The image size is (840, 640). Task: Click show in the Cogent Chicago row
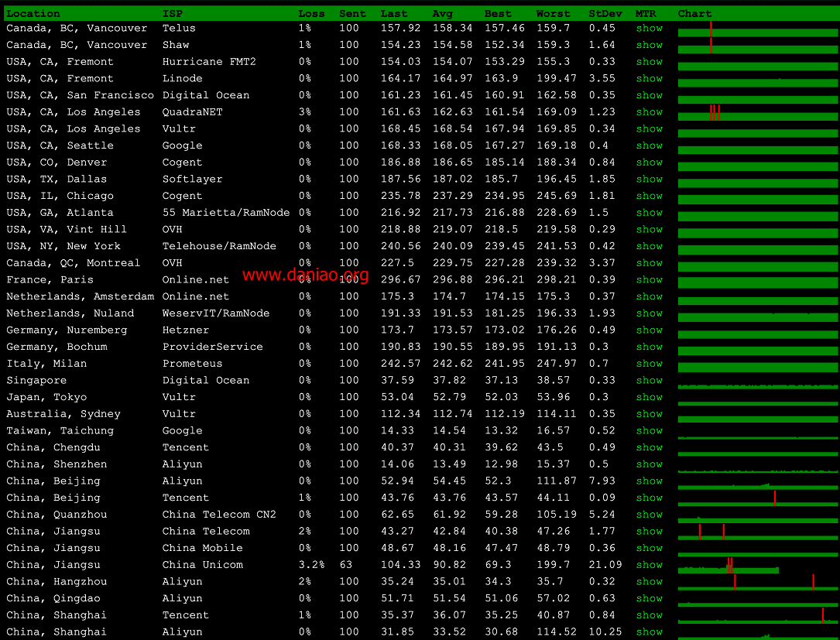[x=650, y=196]
